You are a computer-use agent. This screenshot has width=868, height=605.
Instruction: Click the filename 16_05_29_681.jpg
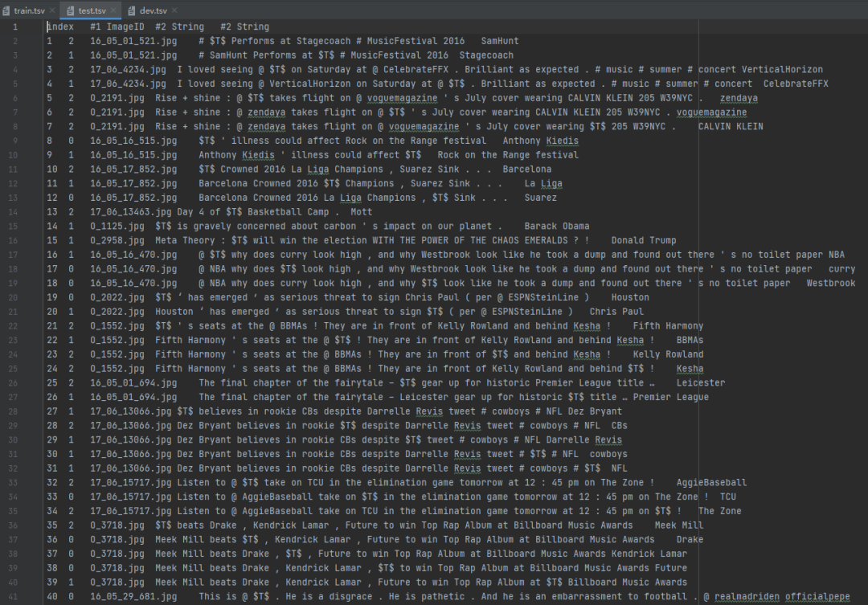click(134, 597)
